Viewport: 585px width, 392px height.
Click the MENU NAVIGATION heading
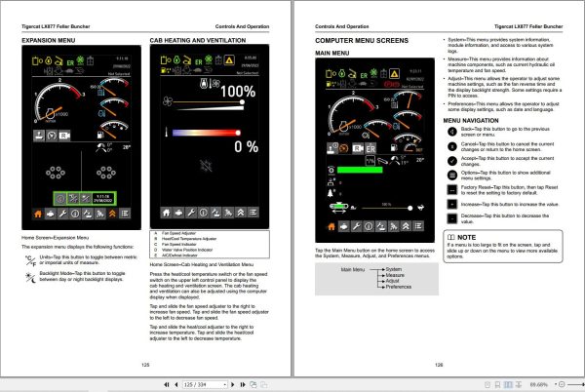[471, 121]
